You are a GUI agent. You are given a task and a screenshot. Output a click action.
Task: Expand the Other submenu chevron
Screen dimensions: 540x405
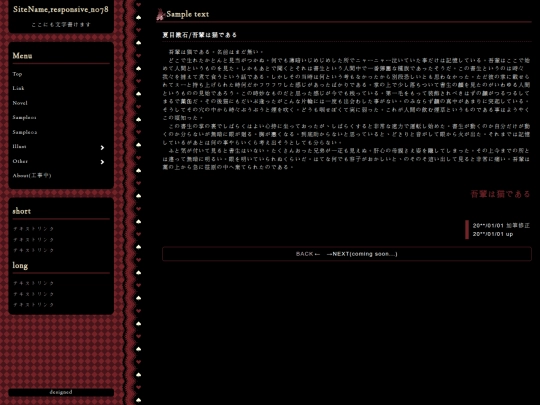[102, 162]
